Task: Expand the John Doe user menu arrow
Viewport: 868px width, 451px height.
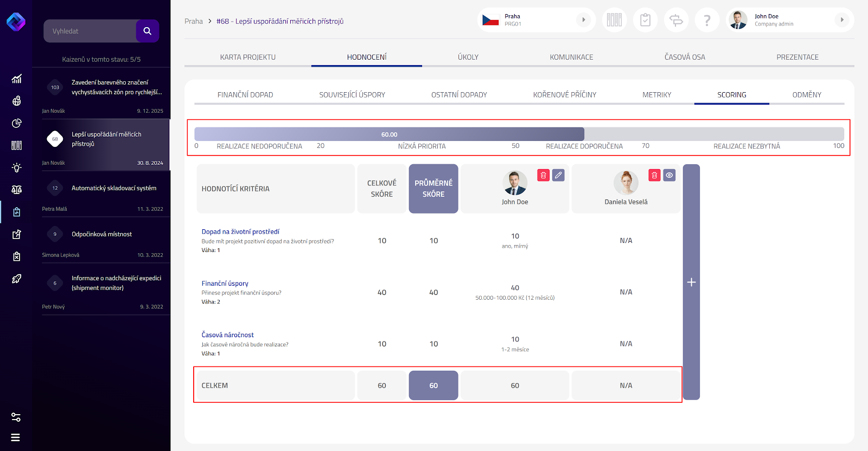Action: pyautogui.click(x=841, y=20)
